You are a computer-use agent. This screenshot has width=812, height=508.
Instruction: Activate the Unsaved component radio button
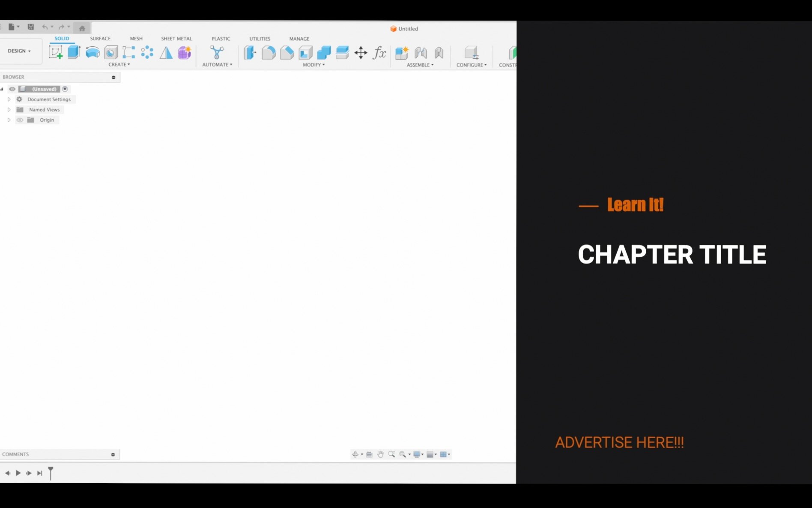[65, 89]
